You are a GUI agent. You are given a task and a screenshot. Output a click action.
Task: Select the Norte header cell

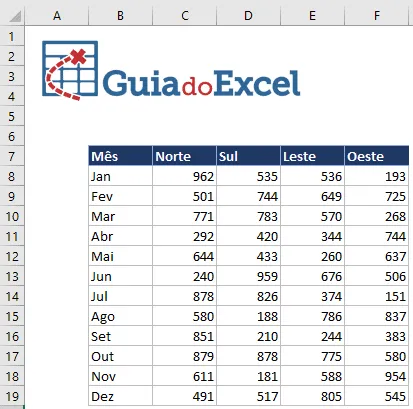pos(184,156)
